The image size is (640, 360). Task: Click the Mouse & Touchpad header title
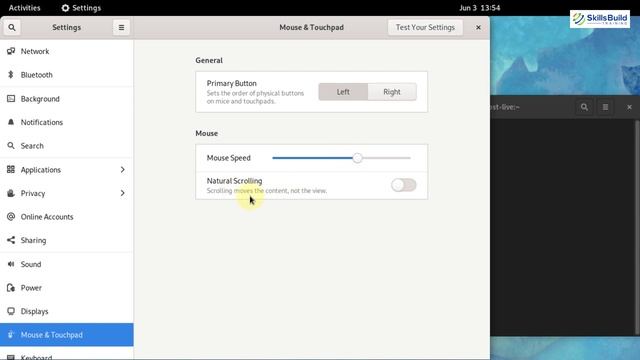click(x=311, y=27)
